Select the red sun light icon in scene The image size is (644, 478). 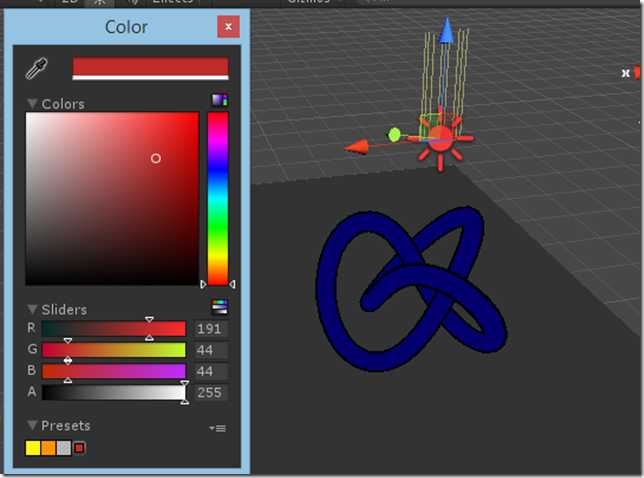441,140
